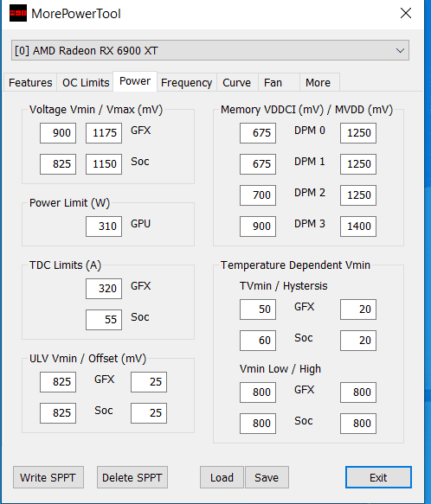
Task: Click the Load button
Action: (222, 477)
